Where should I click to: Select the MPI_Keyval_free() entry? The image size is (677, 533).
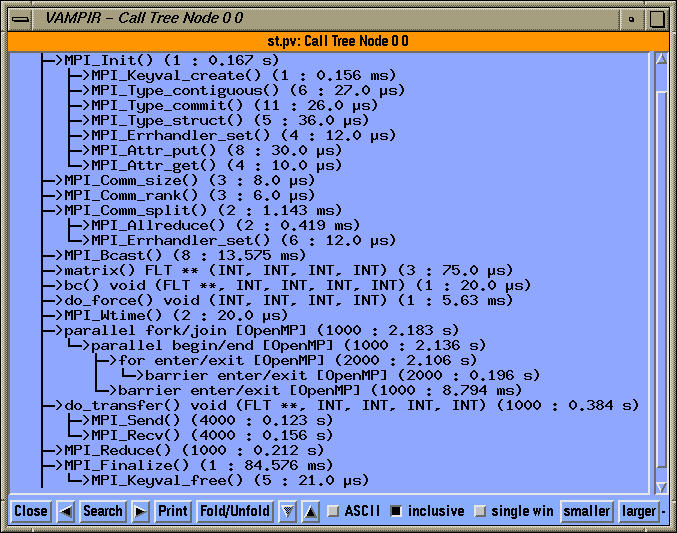pyautogui.click(x=230, y=480)
